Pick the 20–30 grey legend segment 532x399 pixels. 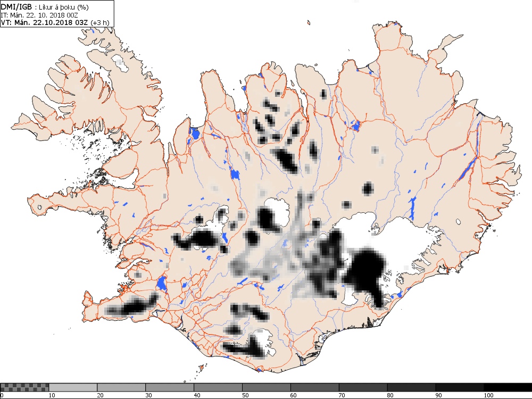(121, 387)
